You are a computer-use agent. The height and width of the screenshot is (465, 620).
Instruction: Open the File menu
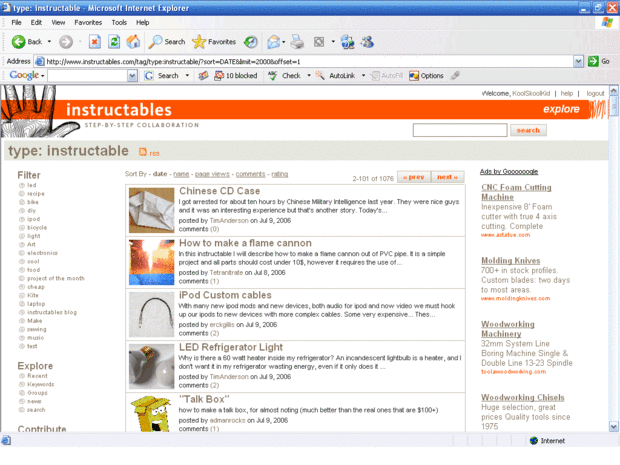[x=16, y=23]
